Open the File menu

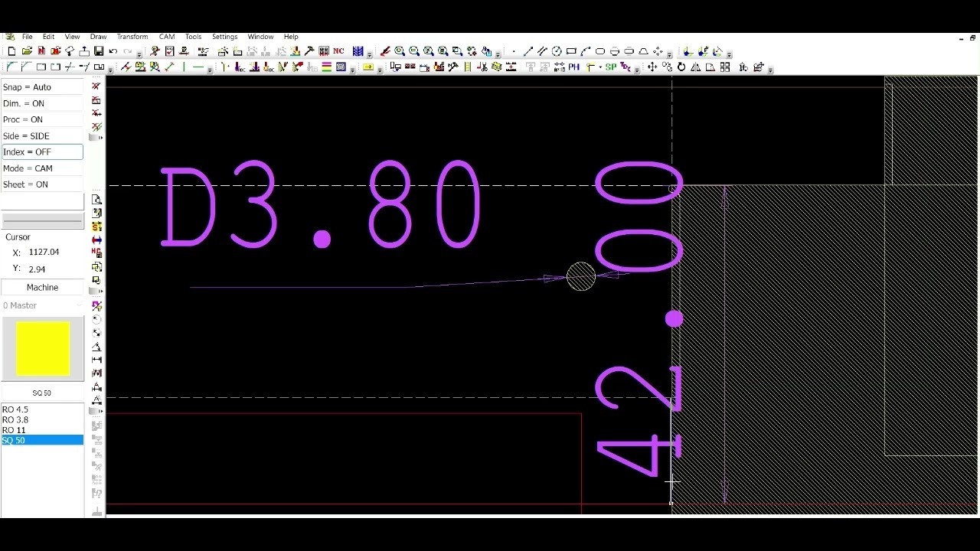coord(27,37)
